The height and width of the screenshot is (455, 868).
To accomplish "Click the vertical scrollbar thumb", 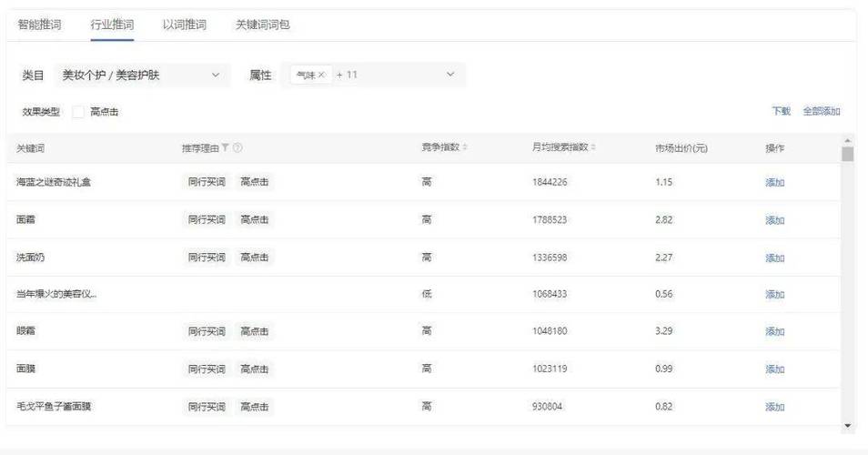I will tap(847, 154).
